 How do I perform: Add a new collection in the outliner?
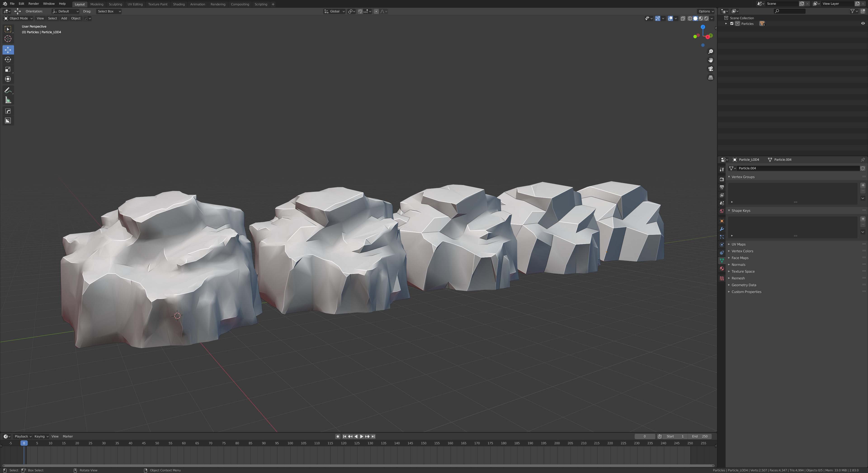pyautogui.click(x=863, y=11)
